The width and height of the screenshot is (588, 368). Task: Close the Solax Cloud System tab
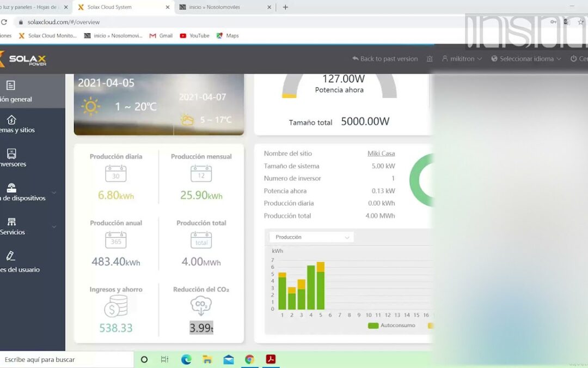click(168, 7)
